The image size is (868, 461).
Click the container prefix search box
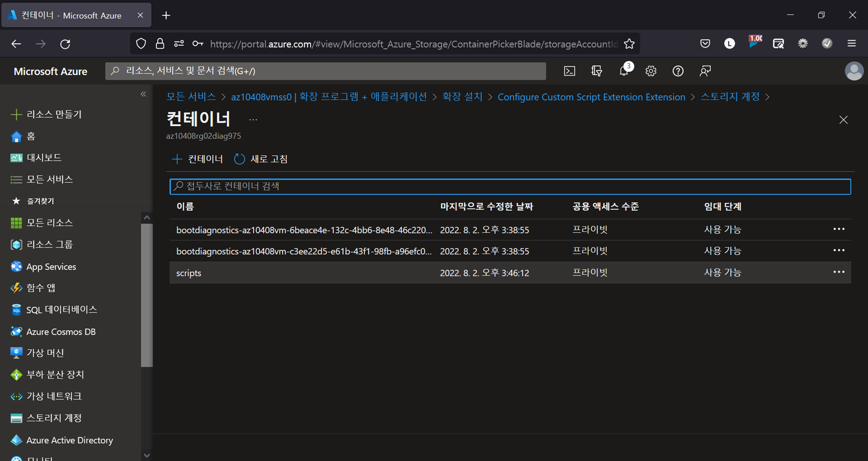pyautogui.click(x=510, y=186)
